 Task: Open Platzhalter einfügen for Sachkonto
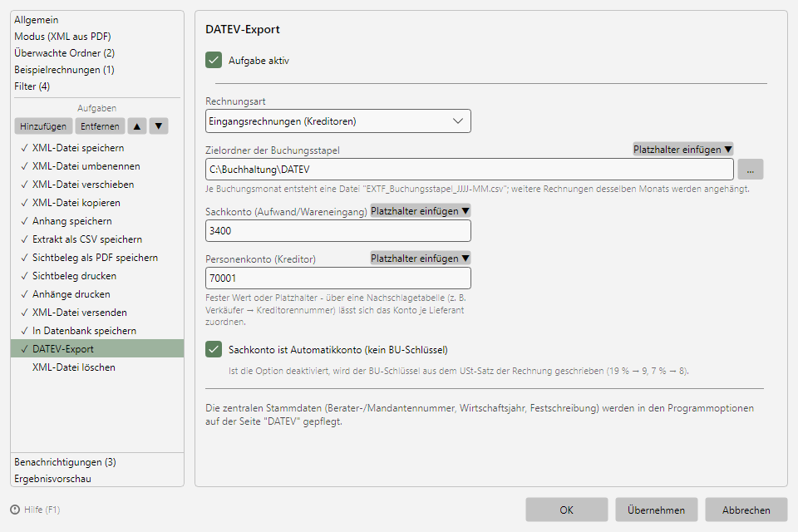[420, 211]
